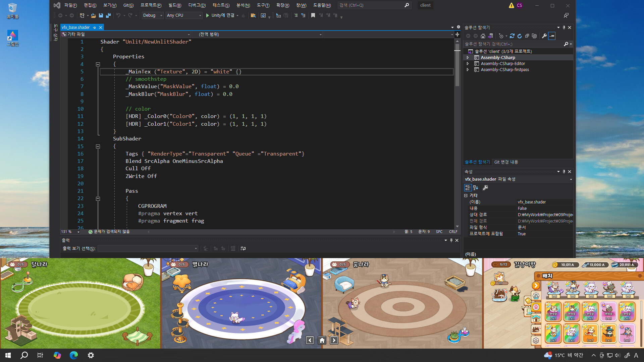Toggle categorized view in Properties panel
The height and width of the screenshot is (362, 644).
(x=468, y=188)
